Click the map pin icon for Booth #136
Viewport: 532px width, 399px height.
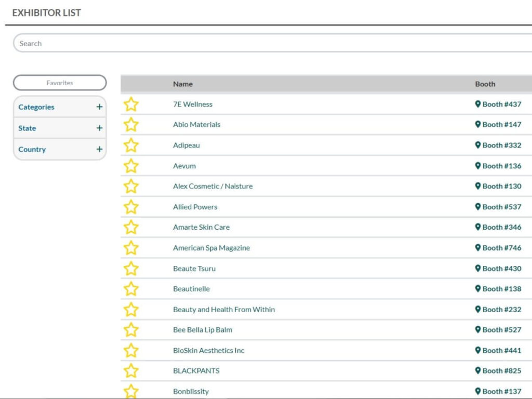coord(478,166)
